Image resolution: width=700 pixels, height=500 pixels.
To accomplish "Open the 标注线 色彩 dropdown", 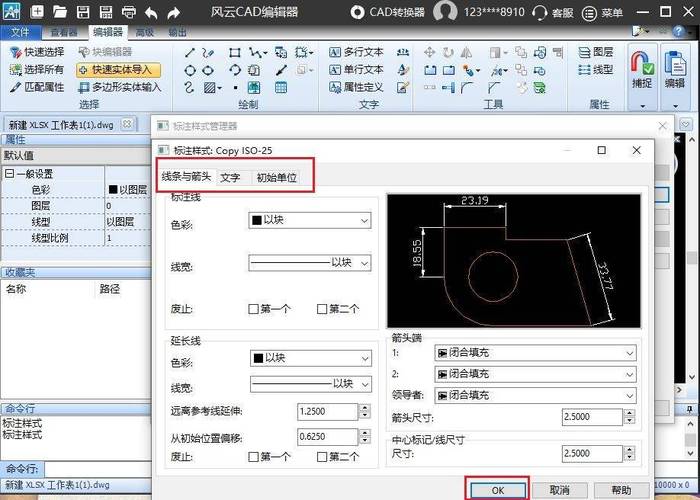I will [309, 219].
